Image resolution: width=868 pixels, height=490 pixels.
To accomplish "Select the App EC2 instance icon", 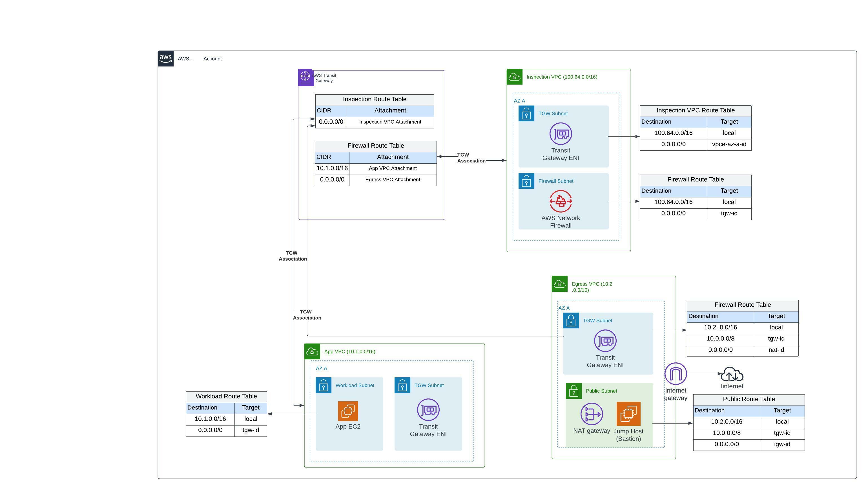I will 348,411.
